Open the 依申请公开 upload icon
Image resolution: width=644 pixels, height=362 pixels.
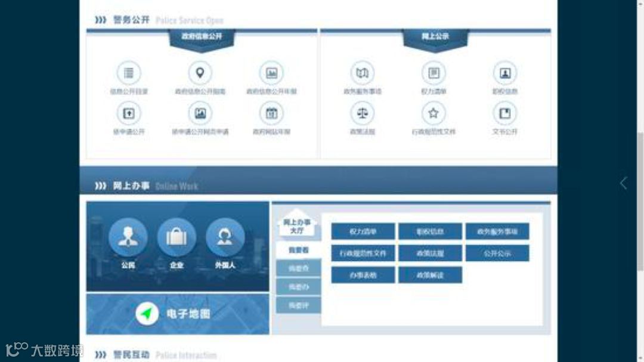coord(129,113)
